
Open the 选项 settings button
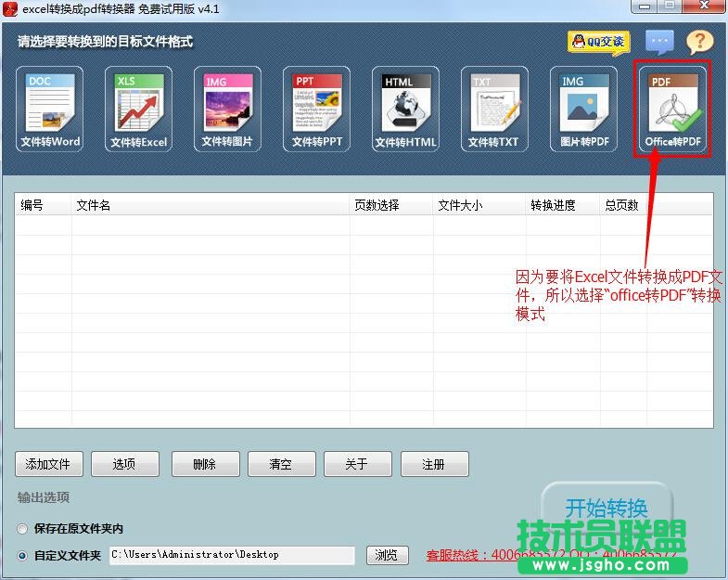pyautogui.click(x=125, y=464)
